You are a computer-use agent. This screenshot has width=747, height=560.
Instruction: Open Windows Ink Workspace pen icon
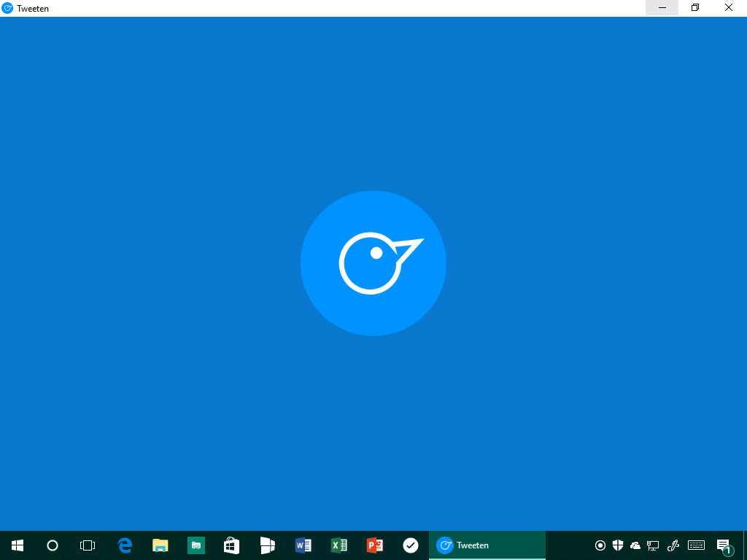(x=673, y=545)
